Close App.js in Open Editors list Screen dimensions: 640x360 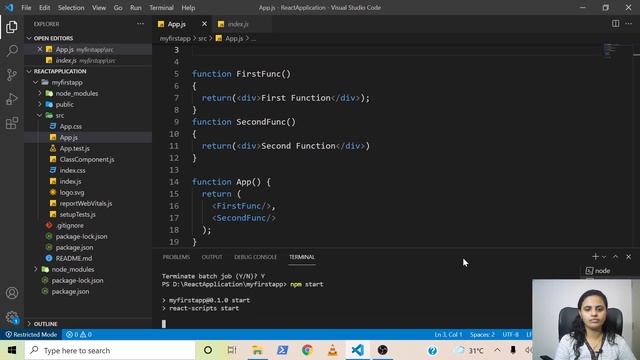pos(40,49)
